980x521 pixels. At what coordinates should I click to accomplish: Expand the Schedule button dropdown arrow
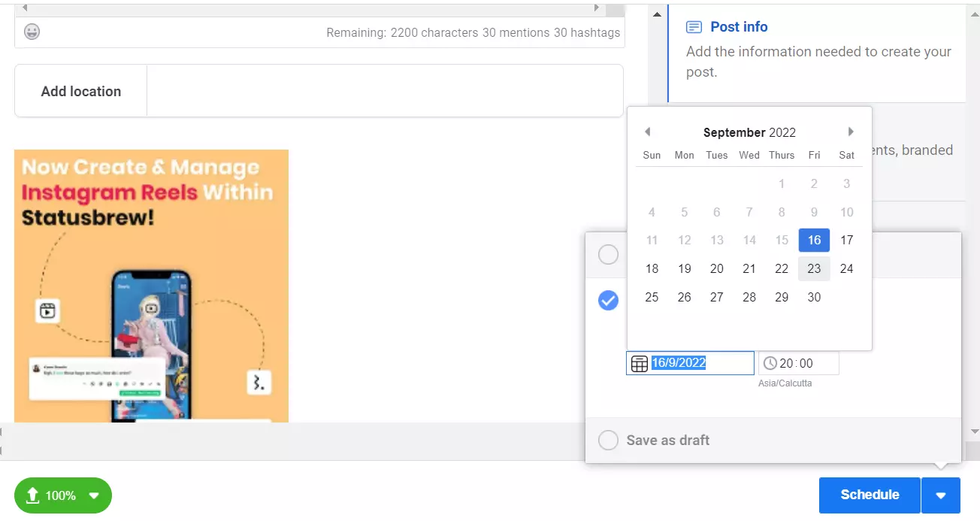coord(941,495)
